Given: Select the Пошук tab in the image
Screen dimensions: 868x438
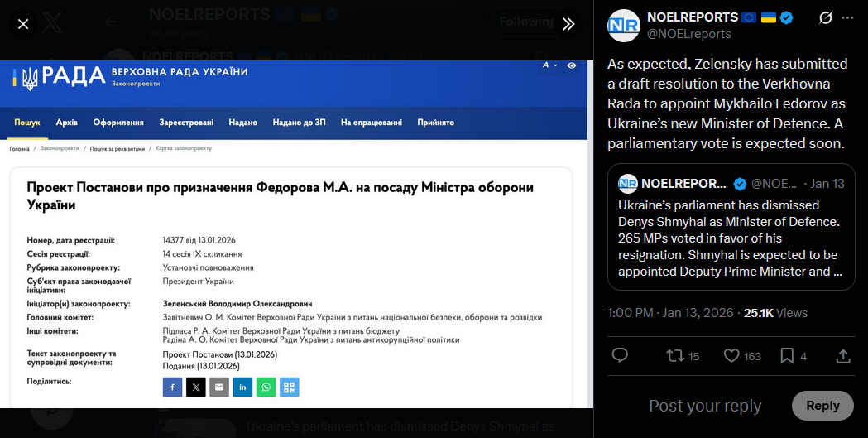Looking at the screenshot, I should (x=27, y=123).
